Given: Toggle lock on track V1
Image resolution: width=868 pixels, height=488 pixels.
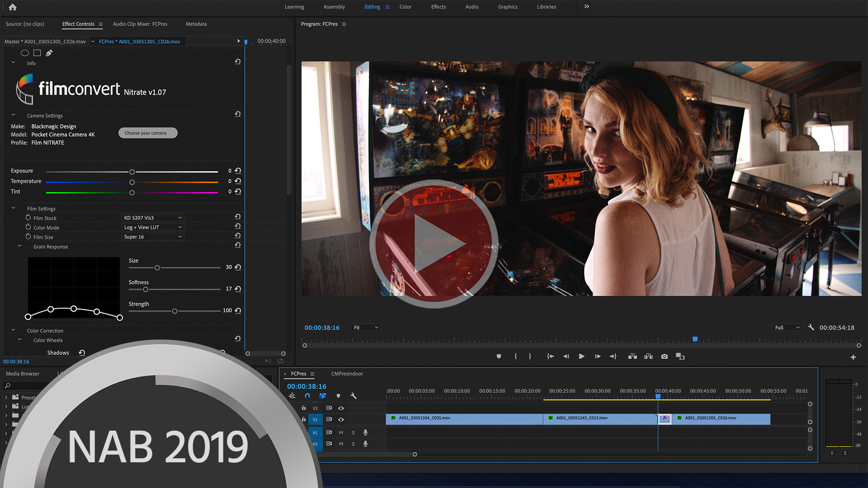Looking at the screenshot, I should (x=304, y=419).
